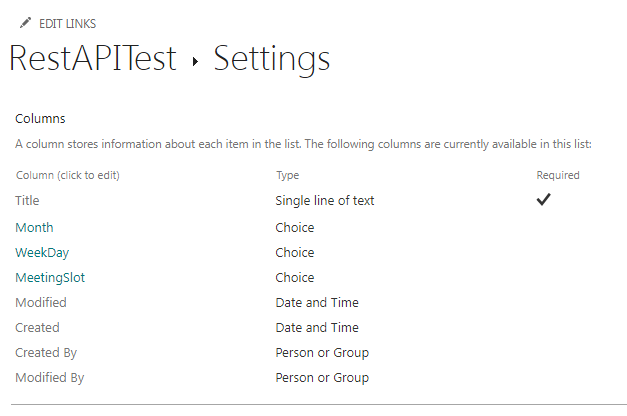The image size is (627, 416).
Task: Click the Created column name
Action: (37, 328)
